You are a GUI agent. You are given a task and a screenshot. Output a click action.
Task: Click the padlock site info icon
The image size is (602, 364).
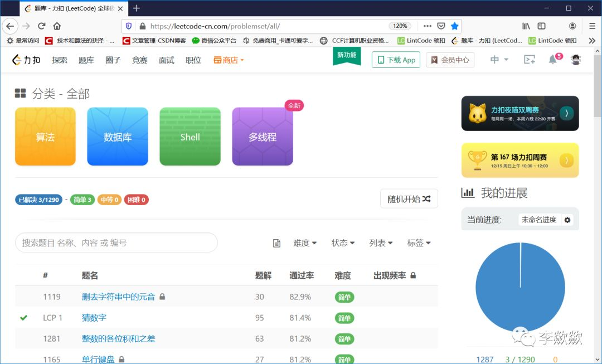pyautogui.click(x=143, y=26)
